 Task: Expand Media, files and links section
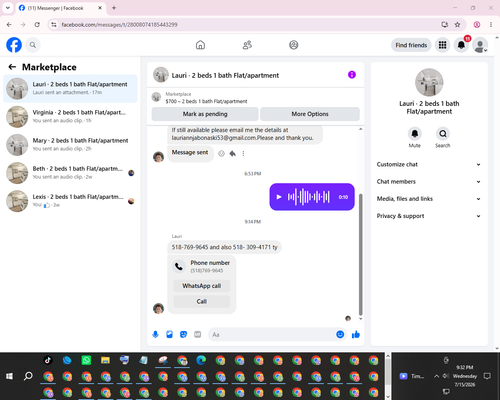point(429,199)
